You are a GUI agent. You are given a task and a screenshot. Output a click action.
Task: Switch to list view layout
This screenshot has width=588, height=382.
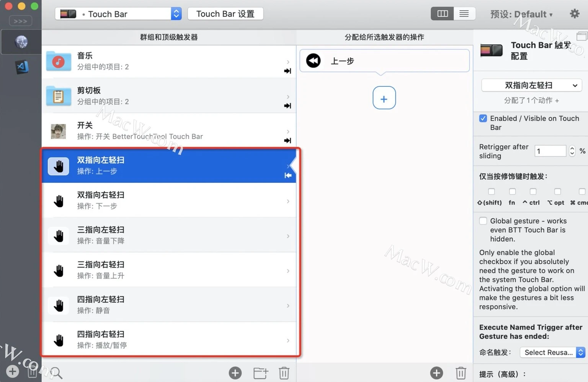coord(464,14)
